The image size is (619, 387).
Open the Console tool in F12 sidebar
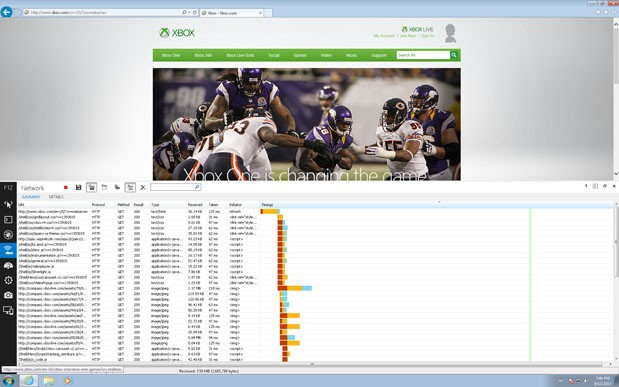8,220
